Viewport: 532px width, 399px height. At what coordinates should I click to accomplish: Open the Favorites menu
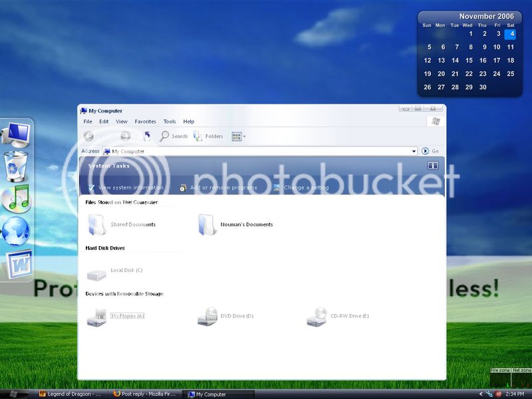(145, 122)
